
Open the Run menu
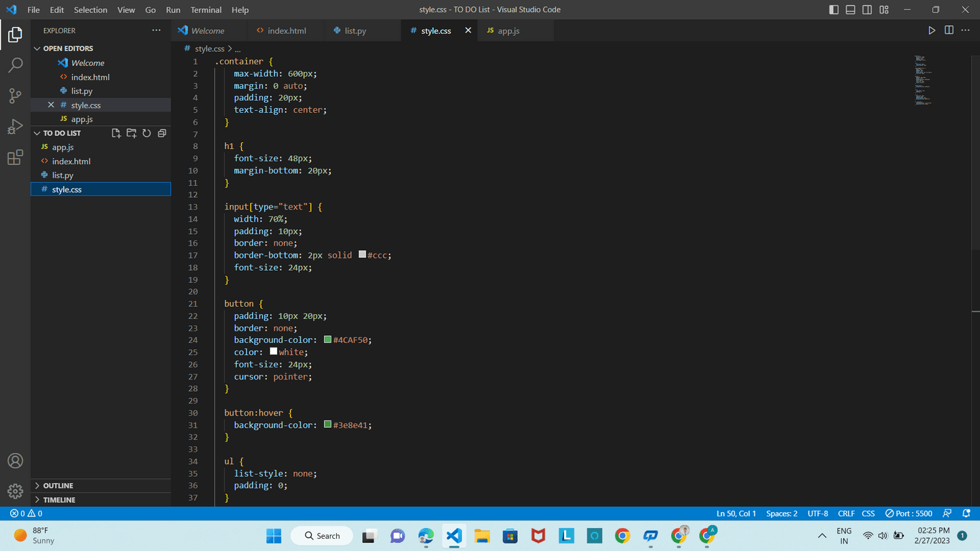tap(173, 10)
